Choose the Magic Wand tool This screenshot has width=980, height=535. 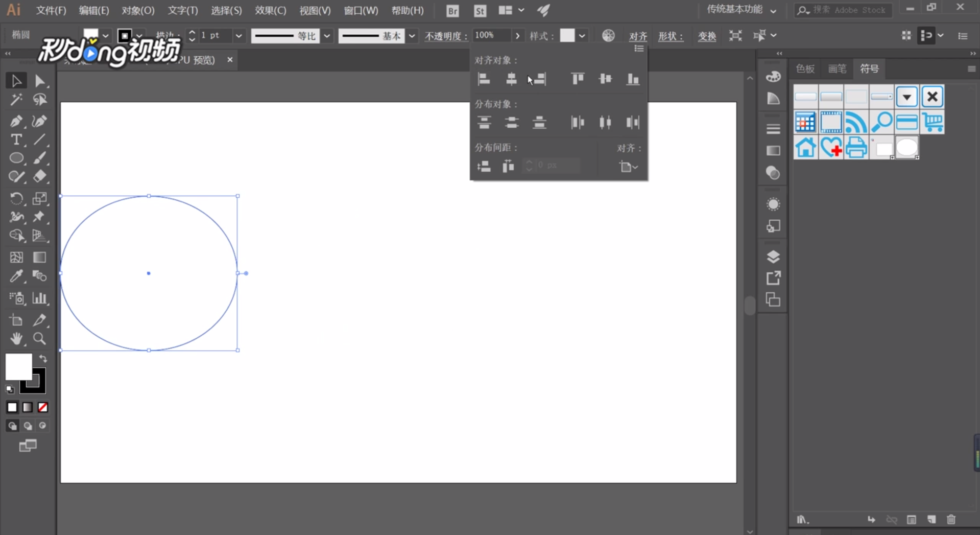click(16, 100)
